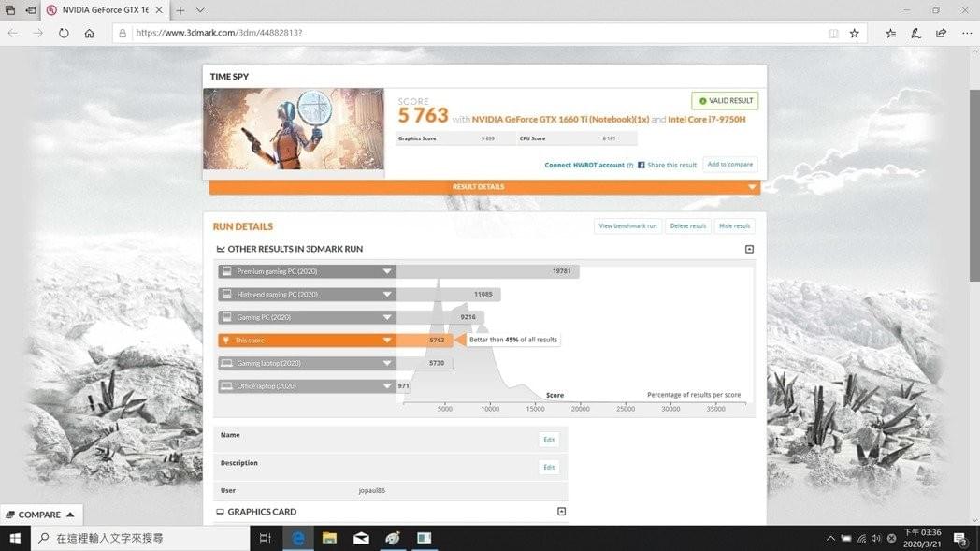This screenshot has height=551, width=980.
Task: Show hidden system tray icons
Action: (830, 539)
